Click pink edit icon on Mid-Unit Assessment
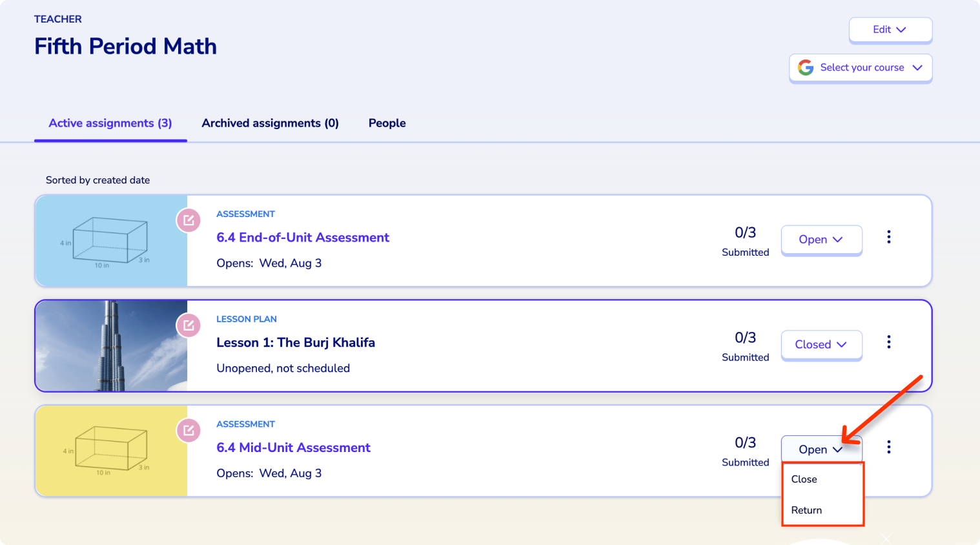Image resolution: width=980 pixels, height=545 pixels. pos(189,430)
